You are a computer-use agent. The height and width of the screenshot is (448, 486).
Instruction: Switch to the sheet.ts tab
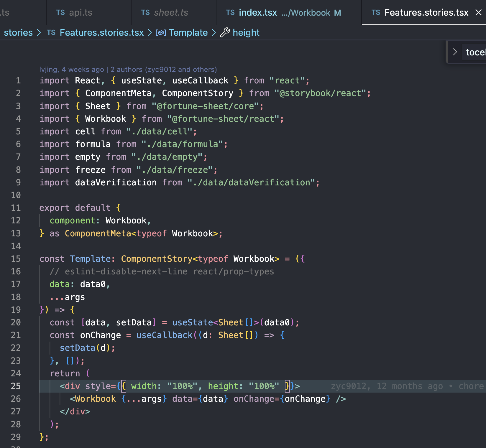tap(170, 12)
